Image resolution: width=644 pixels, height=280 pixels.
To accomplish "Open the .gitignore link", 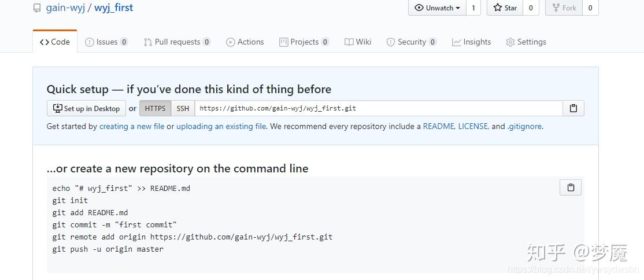I will (524, 127).
